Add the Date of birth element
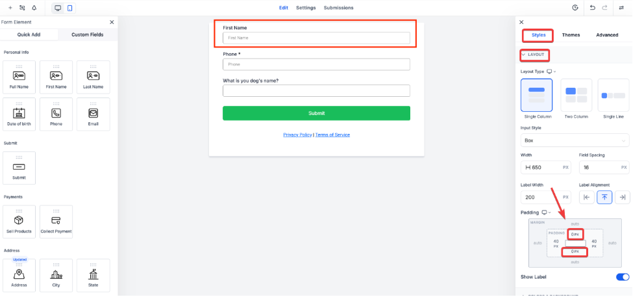 19,114
